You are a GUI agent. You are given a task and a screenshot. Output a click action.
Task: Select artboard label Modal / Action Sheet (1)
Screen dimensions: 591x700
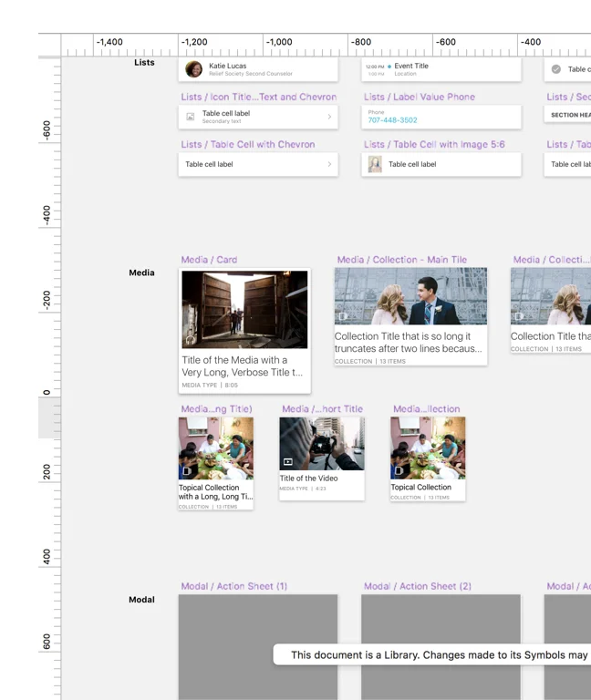tap(234, 586)
